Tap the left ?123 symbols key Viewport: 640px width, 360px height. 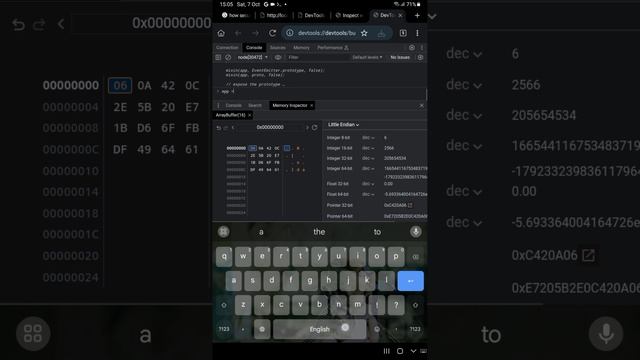click(x=224, y=329)
